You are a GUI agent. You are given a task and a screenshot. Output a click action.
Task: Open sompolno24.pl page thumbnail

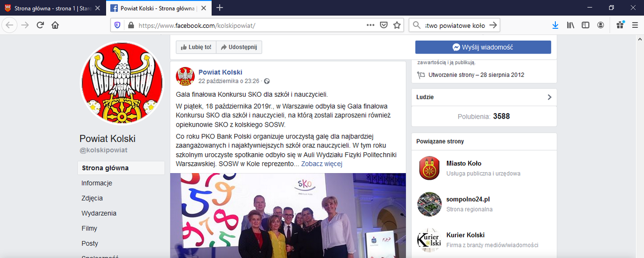429,204
